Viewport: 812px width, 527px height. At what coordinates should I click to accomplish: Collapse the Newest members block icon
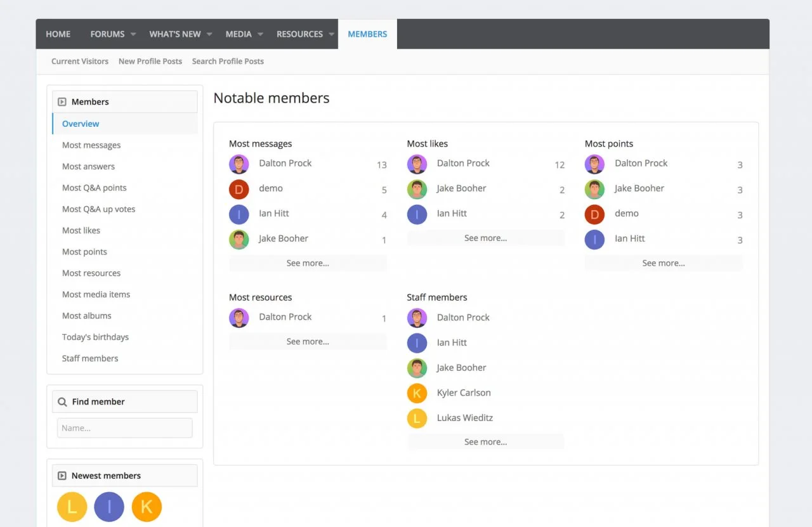(x=62, y=476)
